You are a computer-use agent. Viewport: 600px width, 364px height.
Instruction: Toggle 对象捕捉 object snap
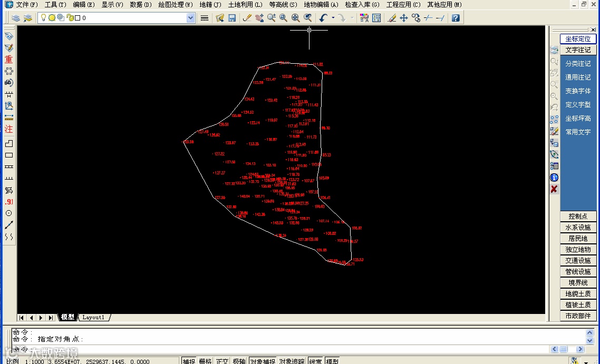point(263,361)
